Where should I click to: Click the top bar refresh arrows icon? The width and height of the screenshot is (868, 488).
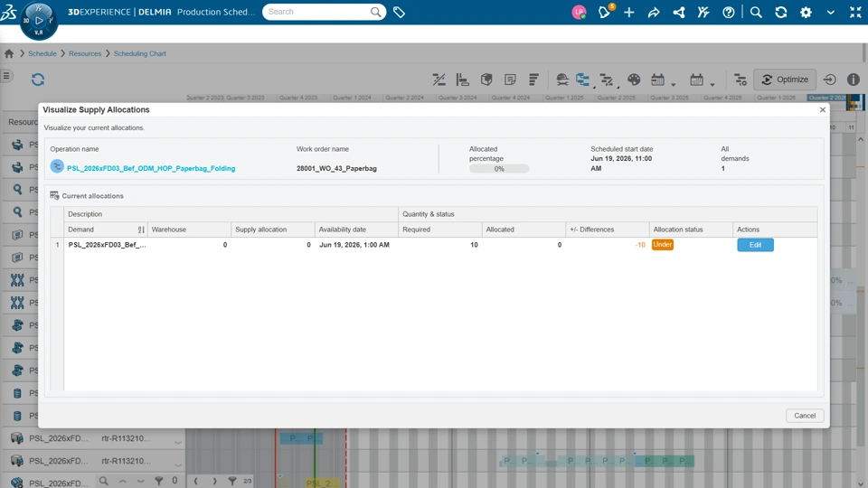point(781,12)
